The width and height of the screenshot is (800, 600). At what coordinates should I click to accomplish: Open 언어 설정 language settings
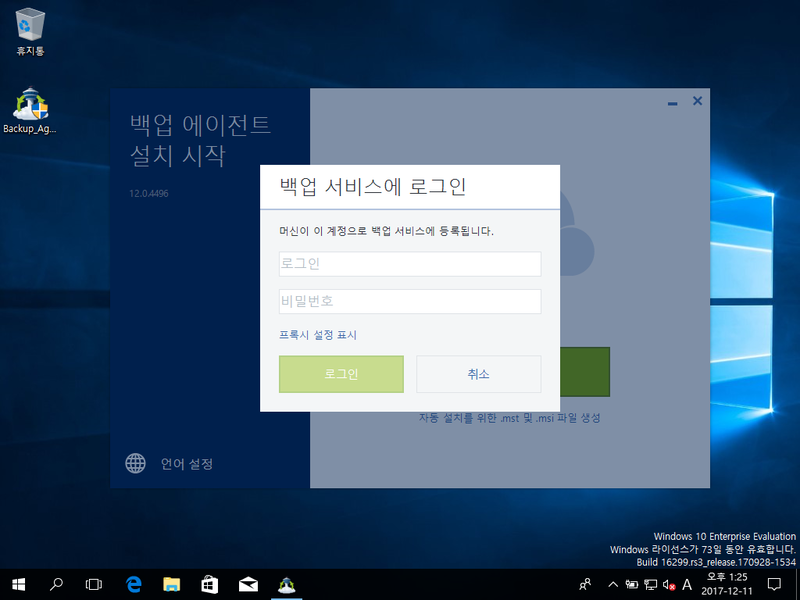[x=187, y=464]
